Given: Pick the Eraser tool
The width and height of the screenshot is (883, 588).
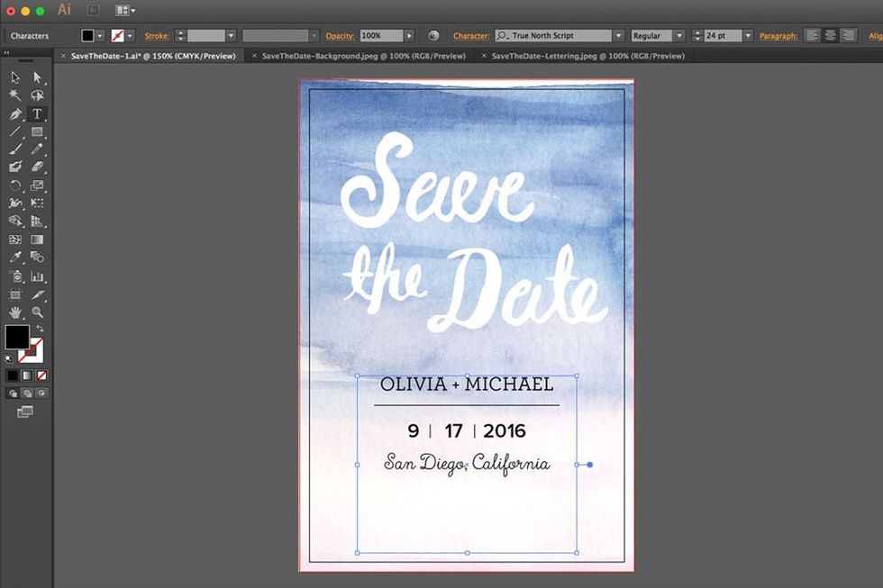Looking at the screenshot, I should [x=37, y=167].
